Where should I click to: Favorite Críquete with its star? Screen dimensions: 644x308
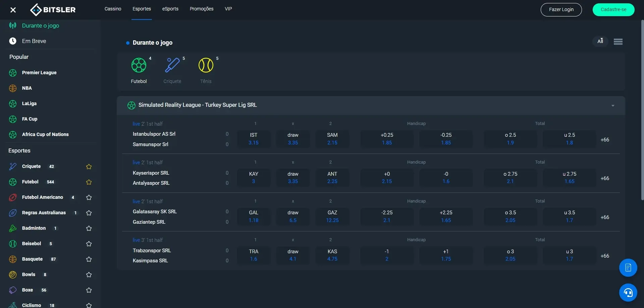coord(89,167)
